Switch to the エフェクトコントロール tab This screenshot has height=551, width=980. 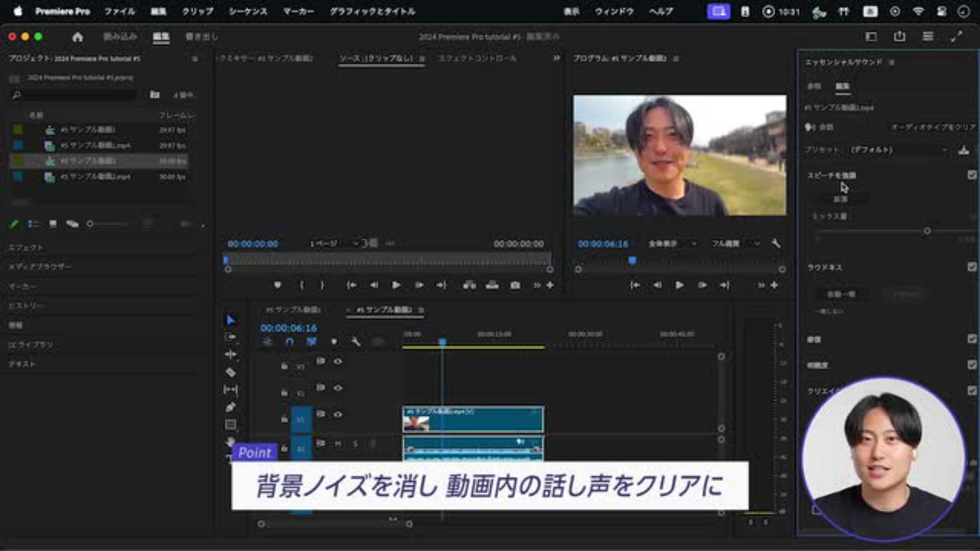click(x=477, y=58)
